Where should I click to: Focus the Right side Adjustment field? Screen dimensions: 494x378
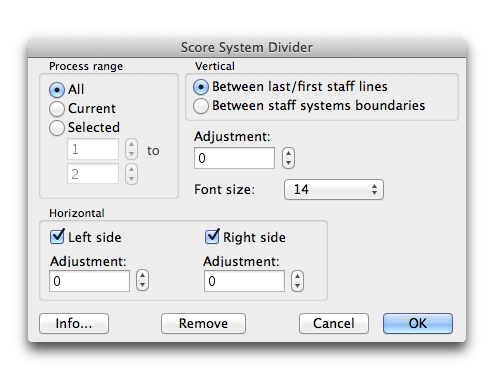[x=244, y=281]
